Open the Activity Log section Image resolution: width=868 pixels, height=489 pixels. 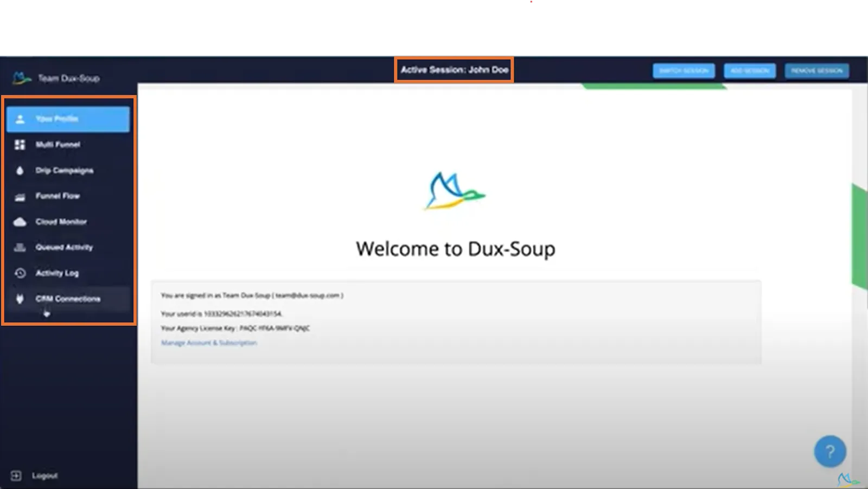56,273
